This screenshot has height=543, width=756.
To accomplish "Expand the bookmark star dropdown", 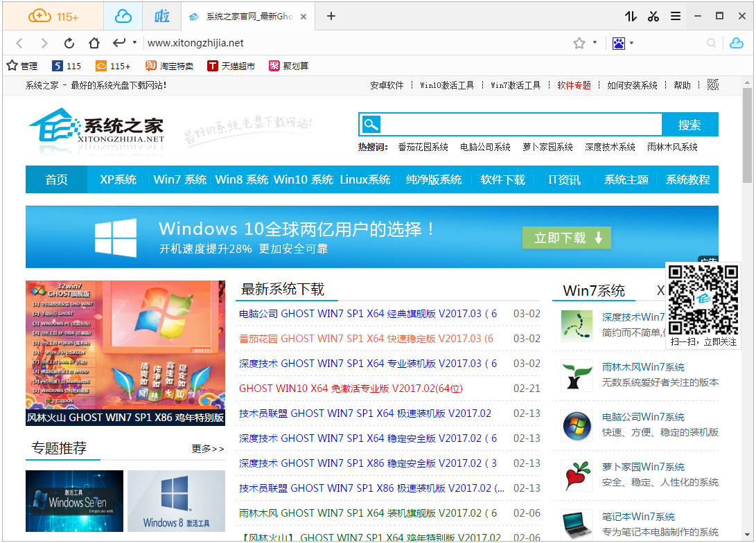I will point(595,42).
